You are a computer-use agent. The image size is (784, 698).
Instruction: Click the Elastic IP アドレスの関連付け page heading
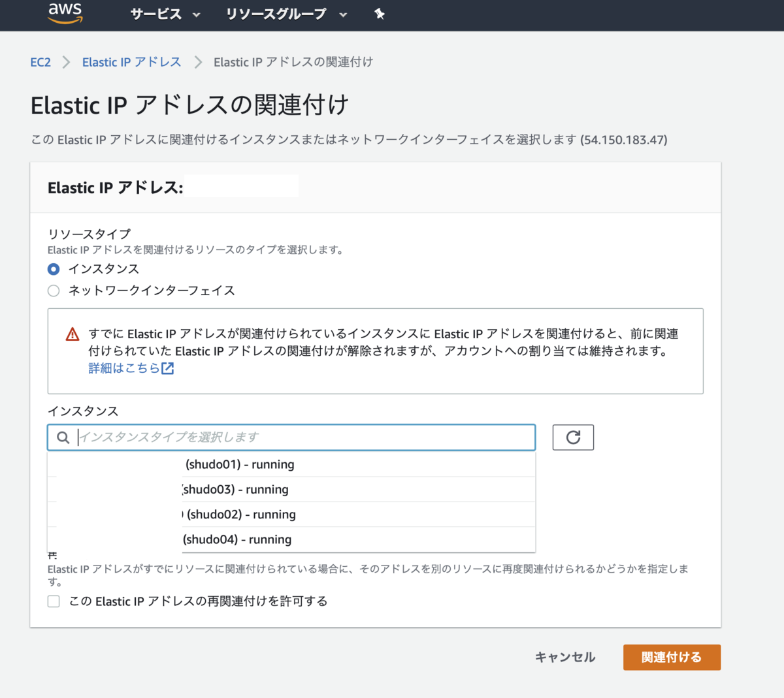click(x=190, y=105)
